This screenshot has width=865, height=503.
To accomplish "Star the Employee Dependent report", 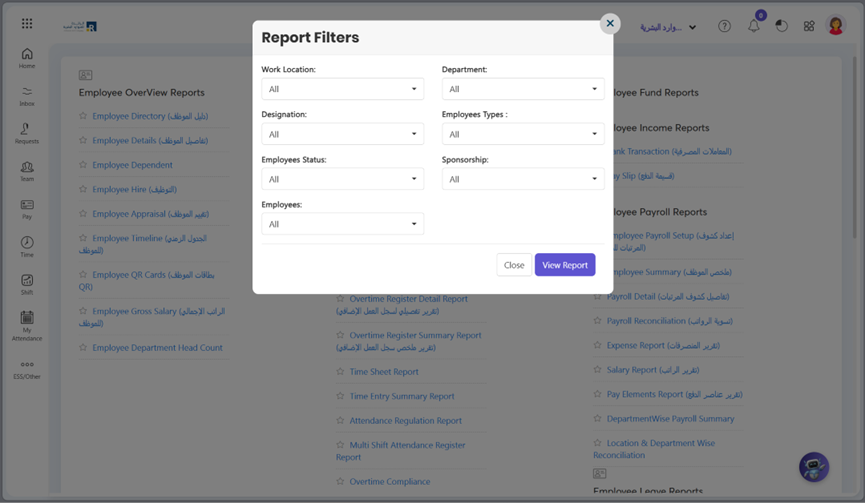I will point(83,165).
